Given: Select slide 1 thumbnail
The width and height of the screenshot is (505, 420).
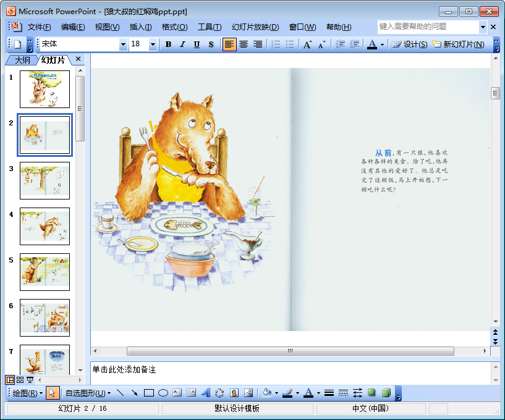Looking at the screenshot, I should coord(45,89).
